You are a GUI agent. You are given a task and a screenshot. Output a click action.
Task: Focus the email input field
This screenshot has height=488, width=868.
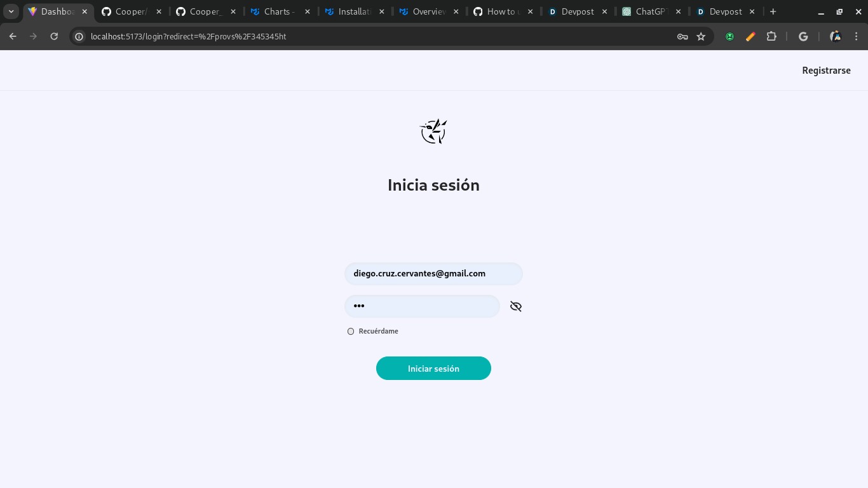tap(433, 274)
